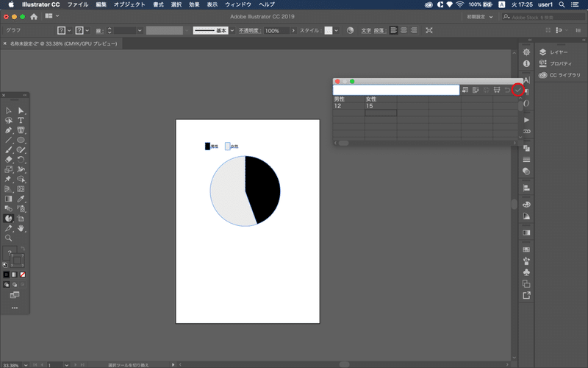Select the Ellipse tool
This screenshot has height=368, width=588.
(x=21, y=140)
